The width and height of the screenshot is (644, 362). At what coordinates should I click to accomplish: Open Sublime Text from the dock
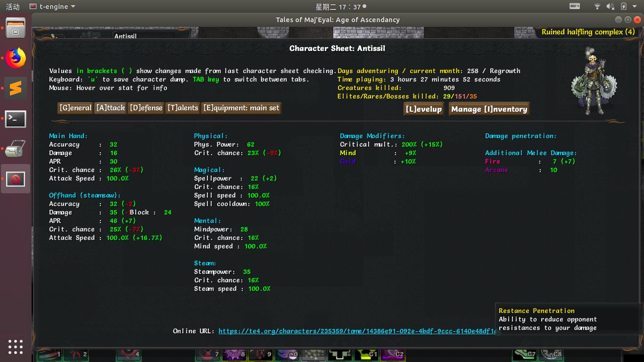[16, 89]
